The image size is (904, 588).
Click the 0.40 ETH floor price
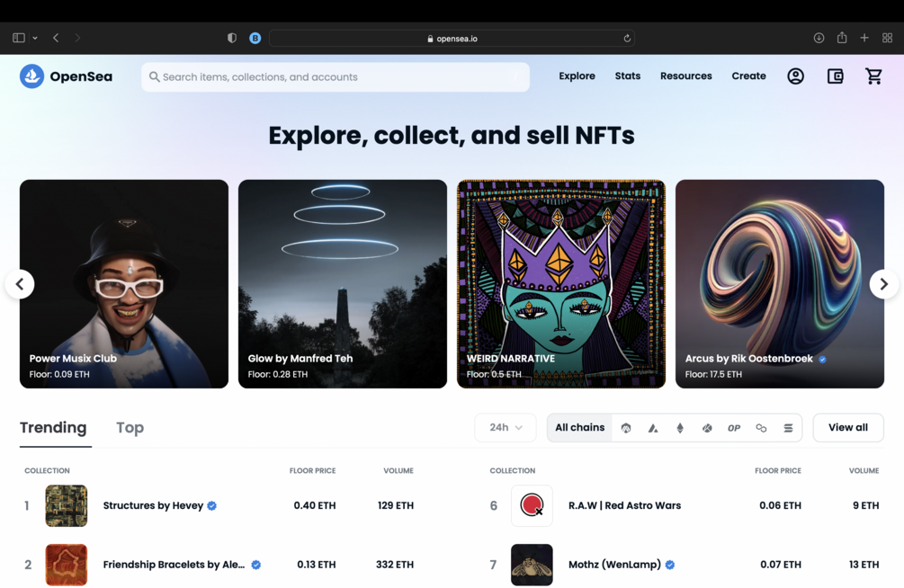[x=315, y=505]
